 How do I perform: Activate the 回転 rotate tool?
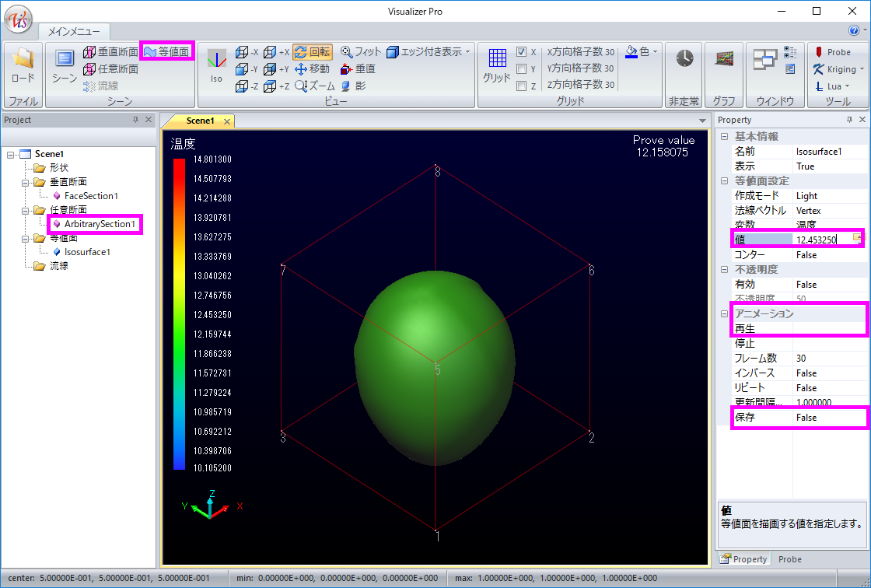[312, 52]
